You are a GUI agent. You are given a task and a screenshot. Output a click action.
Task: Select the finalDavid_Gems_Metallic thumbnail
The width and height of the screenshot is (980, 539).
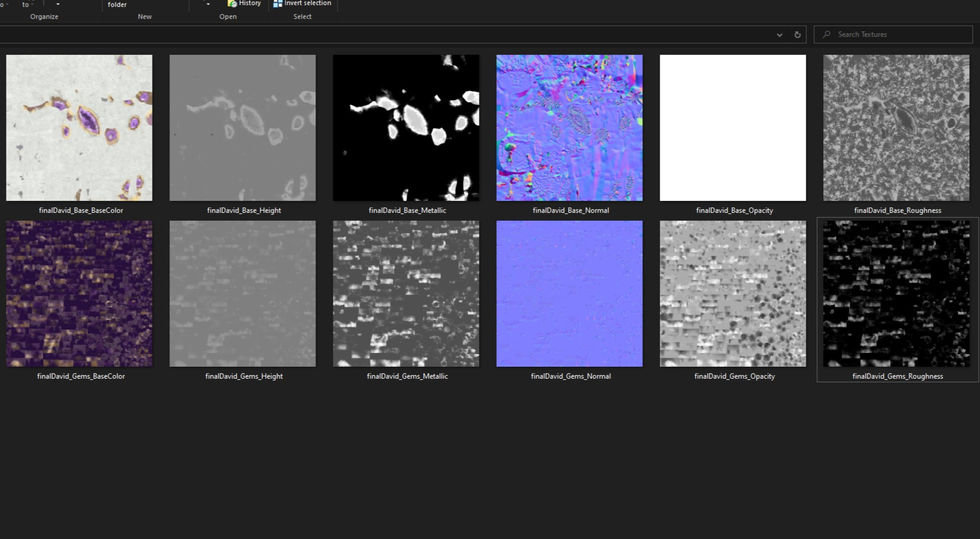click(406, 294)
